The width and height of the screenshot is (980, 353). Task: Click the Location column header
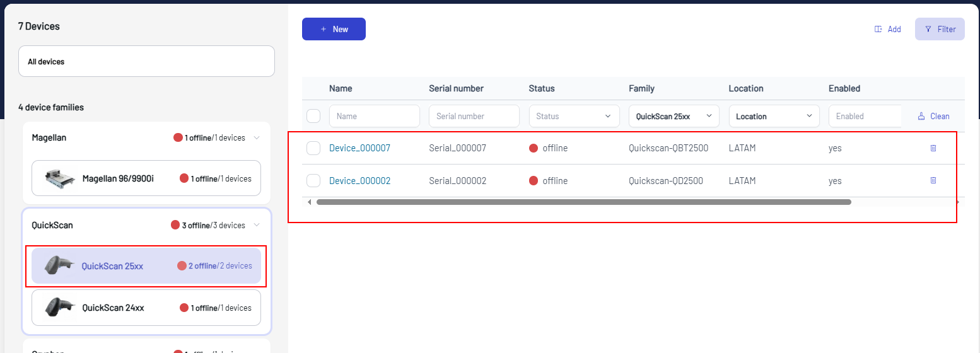tap(746, 88)
